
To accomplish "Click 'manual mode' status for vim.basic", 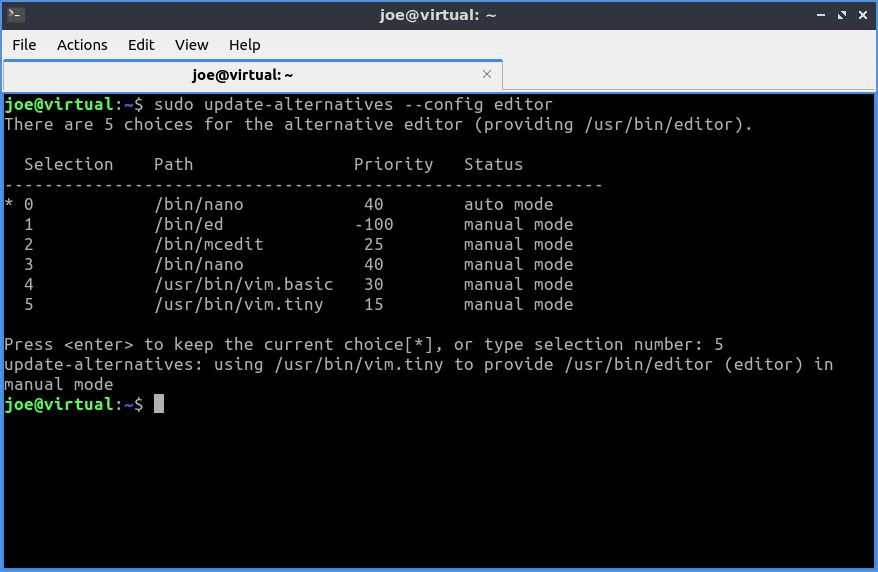I will (x=519, y=284).
